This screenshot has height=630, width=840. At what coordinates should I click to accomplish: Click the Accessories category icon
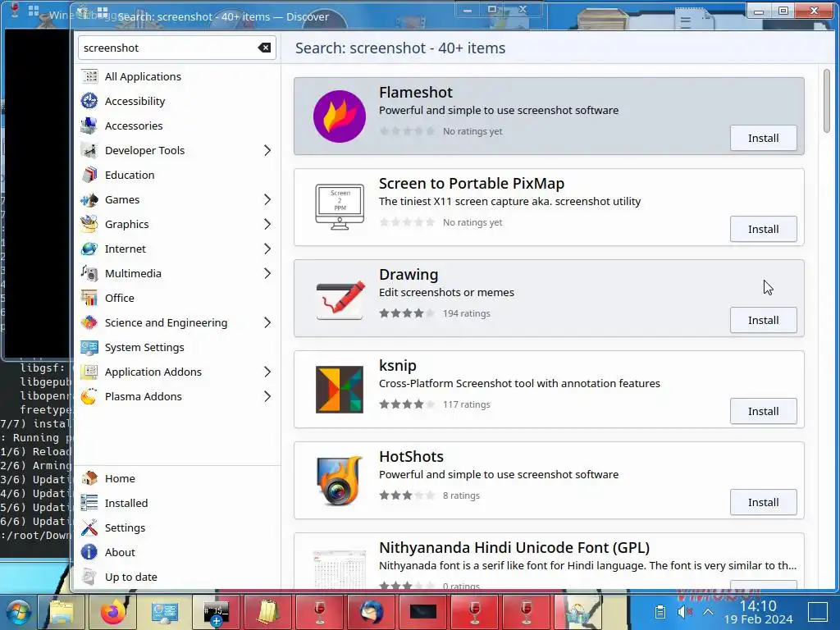(89, 126)
